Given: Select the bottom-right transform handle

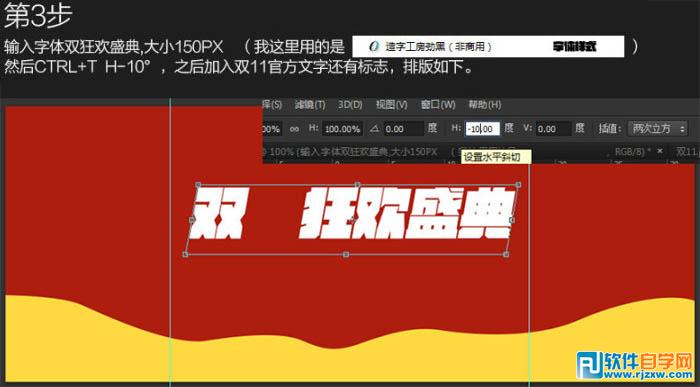Looking at the screenshot, I should (x=506, y=254).
